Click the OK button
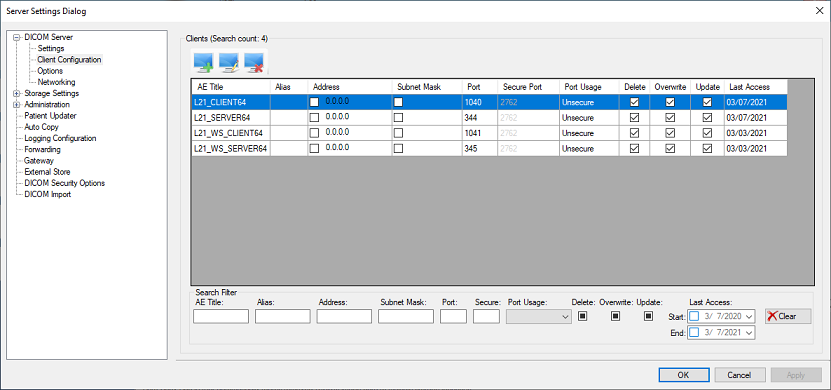The width and height of the screenshot is (831, 390). pos(683,375)
